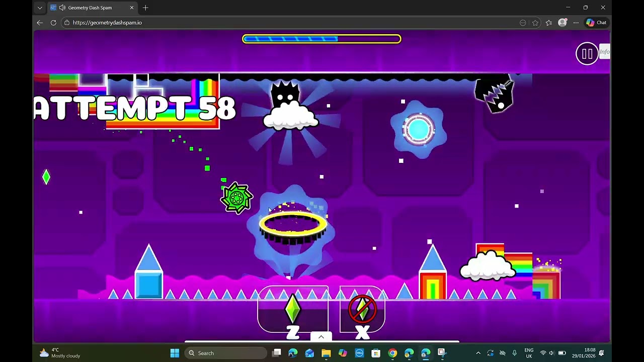Screen dimensions: 644x362
Task: Open the volume control
Action: click(x=551, y=353)
